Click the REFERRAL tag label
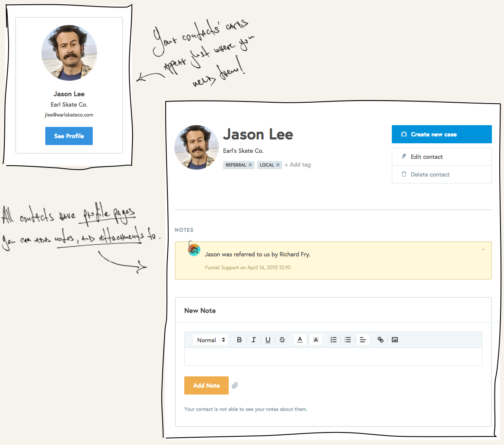504x445 pixels. pyautogui.click(x=236, y=165)
